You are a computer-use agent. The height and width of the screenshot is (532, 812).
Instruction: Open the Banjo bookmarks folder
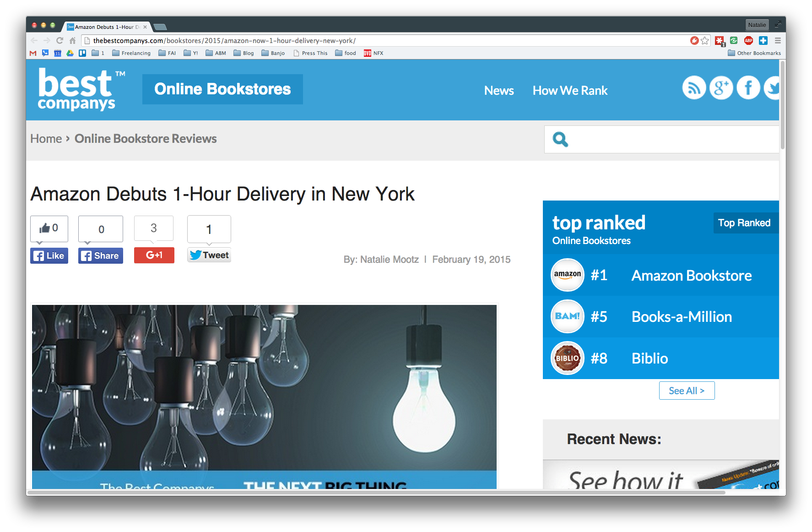[x=273, y=53]
